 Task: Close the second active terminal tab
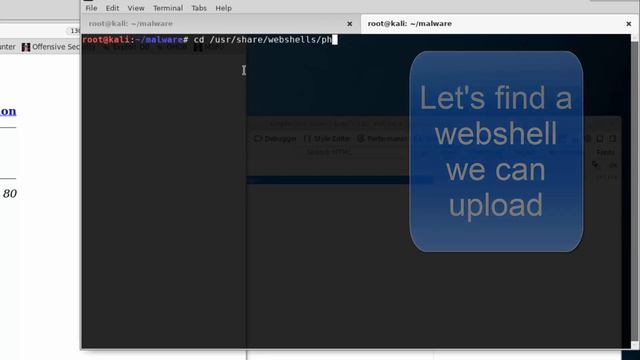pyautogui.click(x=629, y=24)
